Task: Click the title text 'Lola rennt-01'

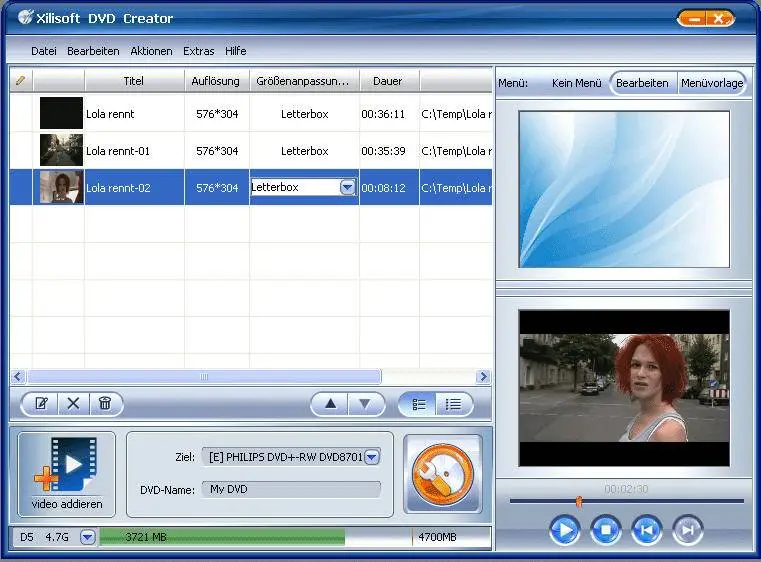Action: coord(118,151)
